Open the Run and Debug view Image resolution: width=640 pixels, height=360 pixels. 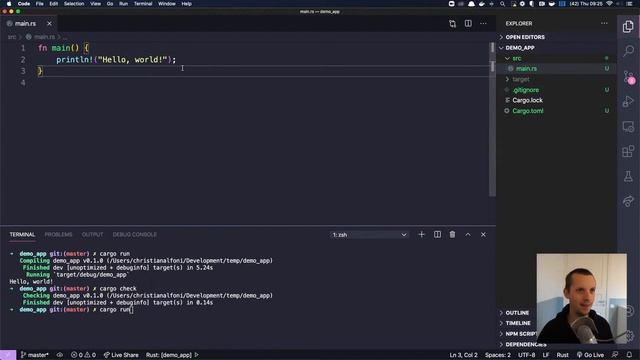pos(628,101)
